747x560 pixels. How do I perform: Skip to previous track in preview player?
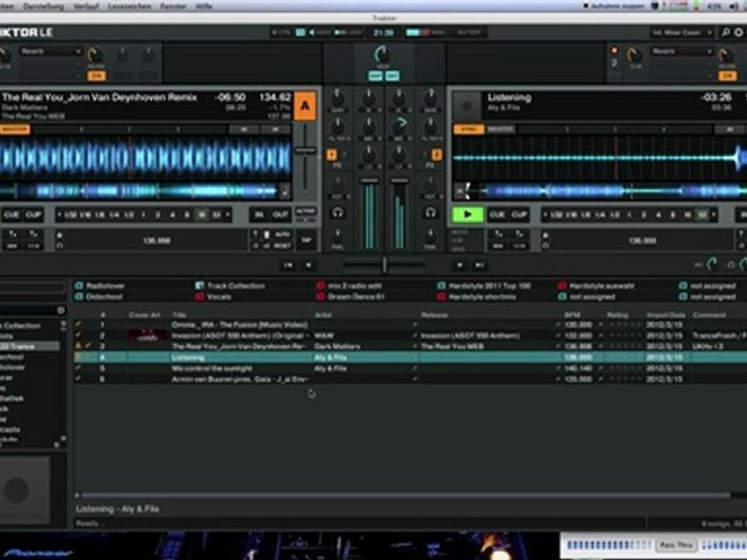[x=288, y=265]
